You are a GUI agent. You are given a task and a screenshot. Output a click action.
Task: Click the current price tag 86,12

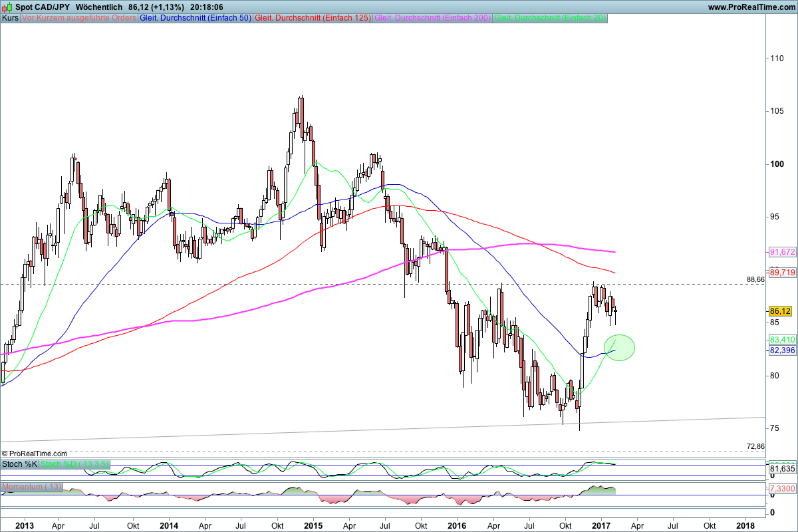pyautogui.click(x=779, y=311)
